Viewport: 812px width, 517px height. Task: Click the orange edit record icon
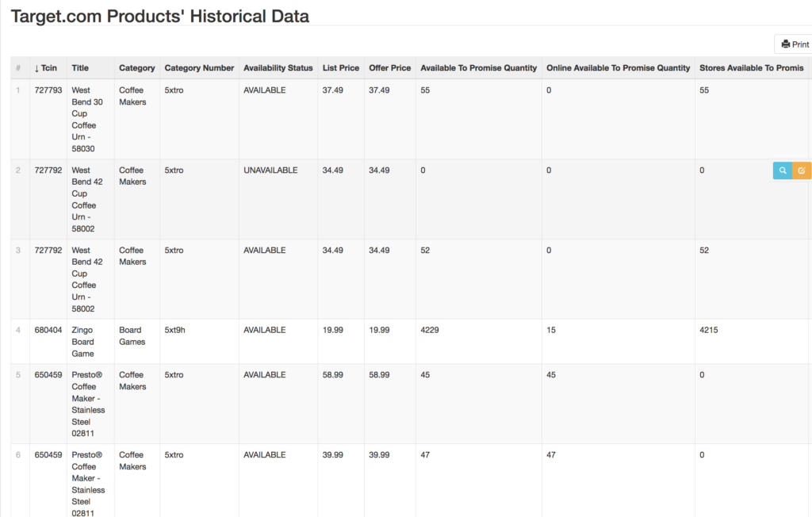click(x=801, y=170)
